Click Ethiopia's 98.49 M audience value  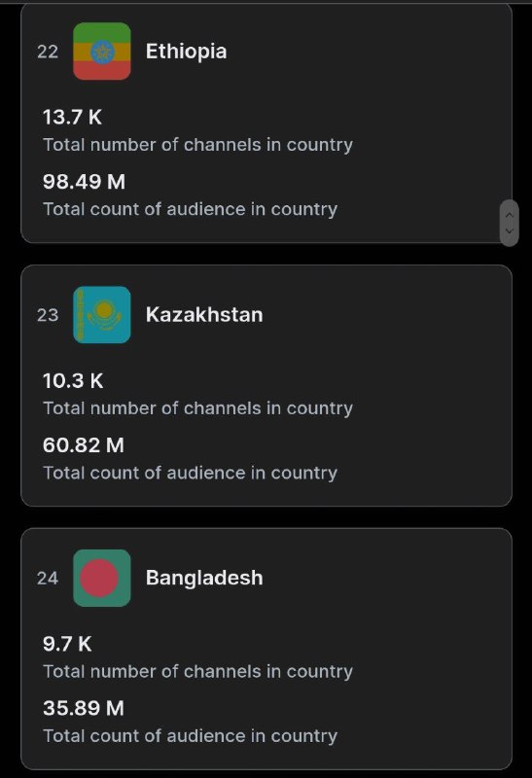click(84, 182)
